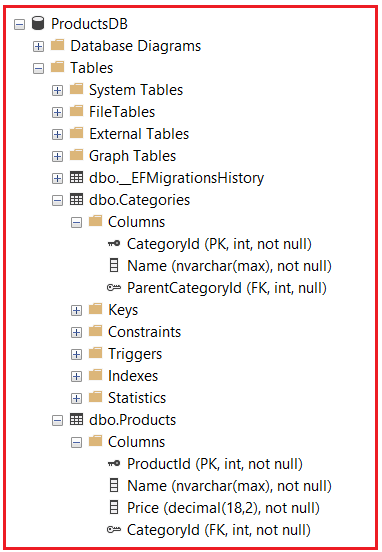Collapse the ProductsDB database node

click(20, 25)
